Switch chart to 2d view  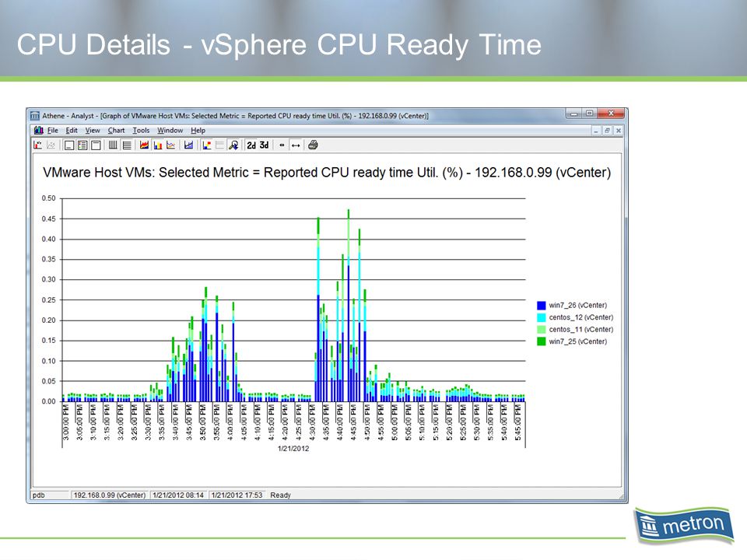251,145
